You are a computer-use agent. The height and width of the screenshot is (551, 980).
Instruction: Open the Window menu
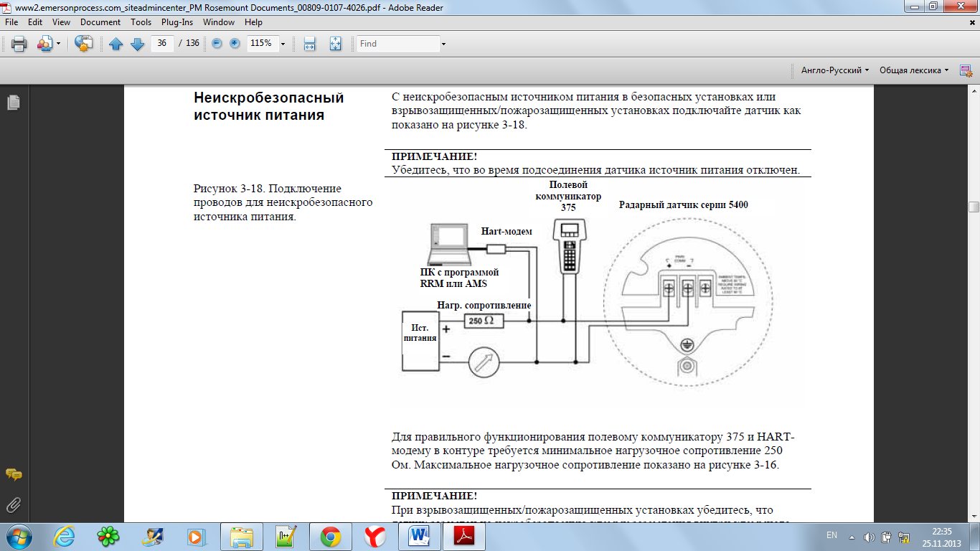click(x=219, y=22)
